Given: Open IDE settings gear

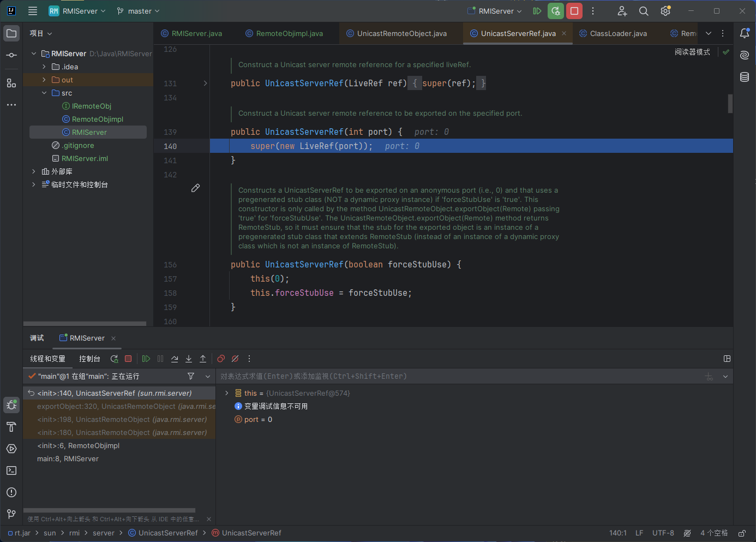Looking at the screenshot, I should pos(665,11).
